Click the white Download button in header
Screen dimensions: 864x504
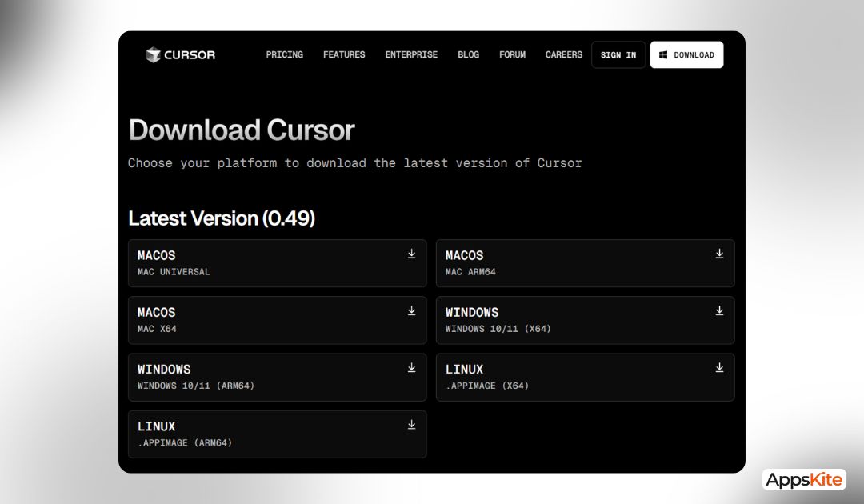[x=686, y=54]
